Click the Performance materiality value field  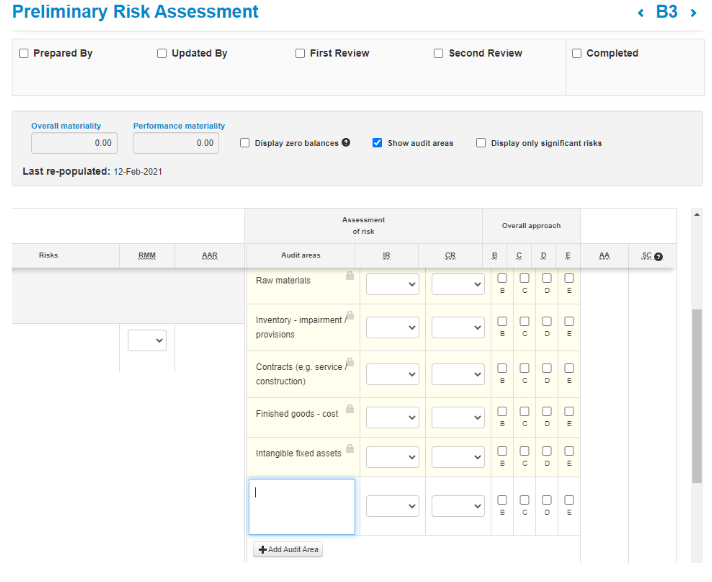(x=176, y=144)
